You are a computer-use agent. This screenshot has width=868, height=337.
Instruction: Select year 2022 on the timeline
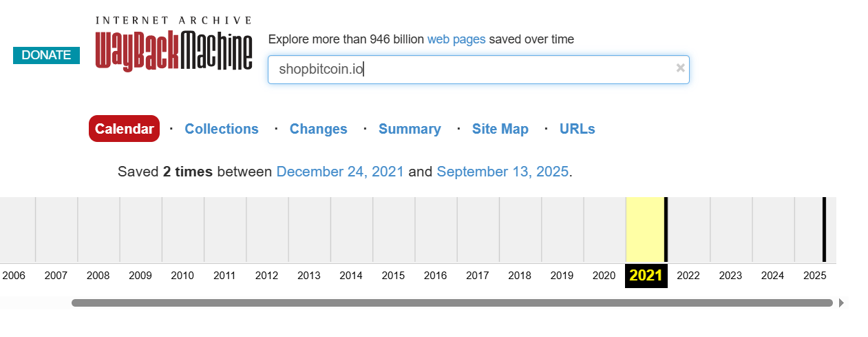coord(688,276)
